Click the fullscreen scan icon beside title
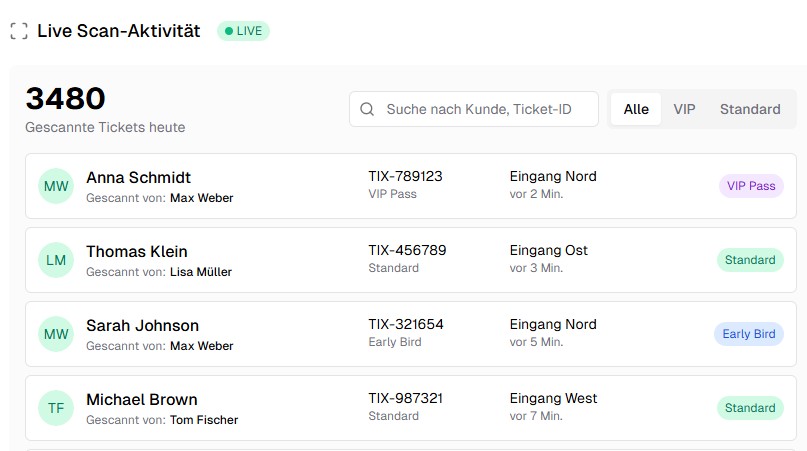This screenshot has height=451, width=807. pyautogui.click(x=19, y=31)
